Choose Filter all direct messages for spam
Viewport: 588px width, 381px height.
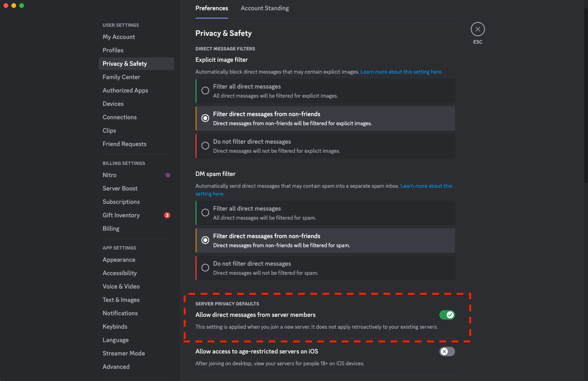[x=325, y=213]
